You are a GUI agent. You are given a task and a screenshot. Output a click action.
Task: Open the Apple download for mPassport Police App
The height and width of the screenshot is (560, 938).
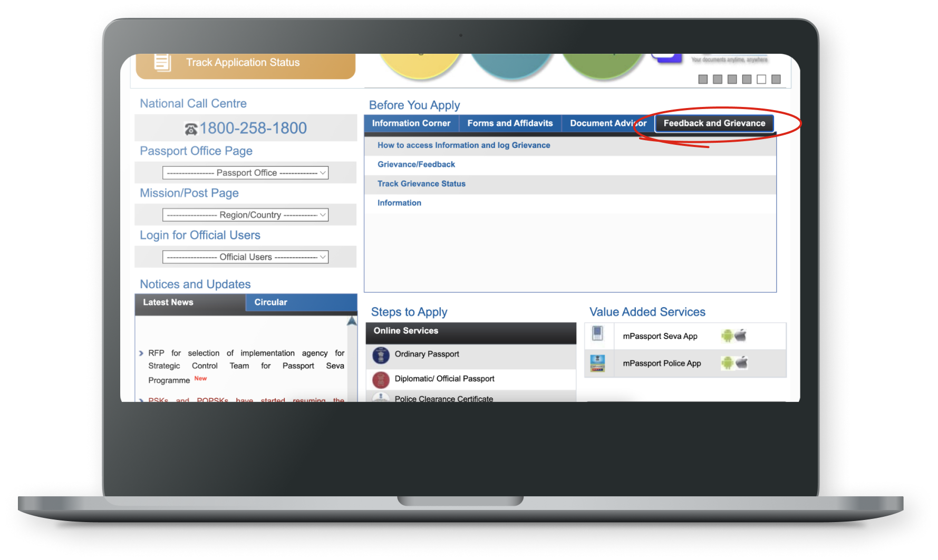[742, 362]
